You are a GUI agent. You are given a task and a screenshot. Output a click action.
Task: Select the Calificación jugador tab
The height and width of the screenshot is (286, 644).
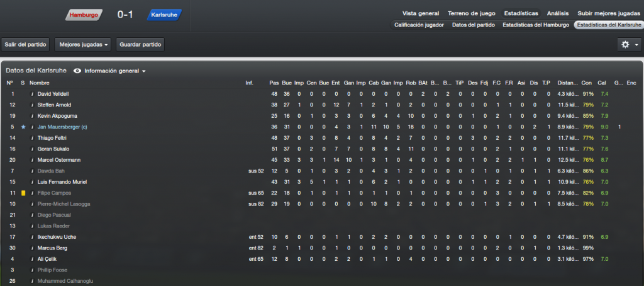[x=419, y=25]
